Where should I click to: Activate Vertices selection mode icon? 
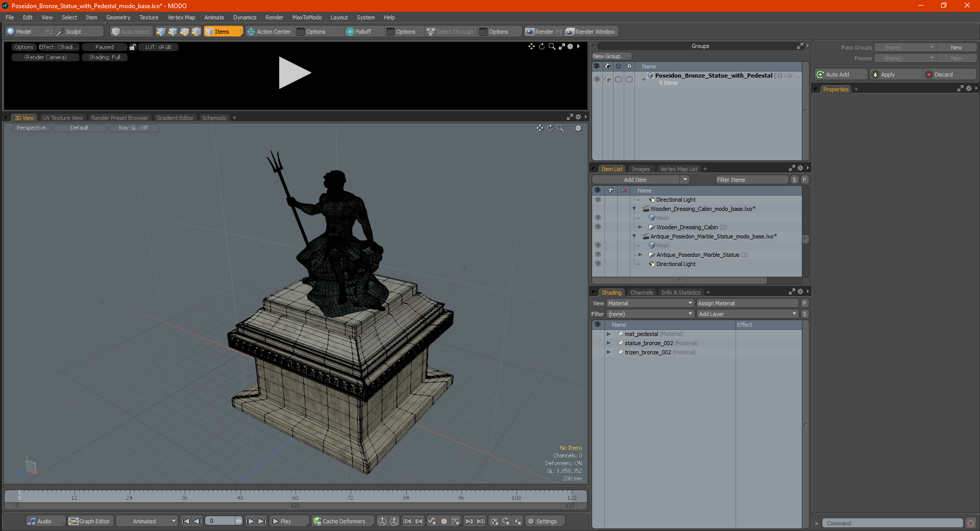point(161,32)
